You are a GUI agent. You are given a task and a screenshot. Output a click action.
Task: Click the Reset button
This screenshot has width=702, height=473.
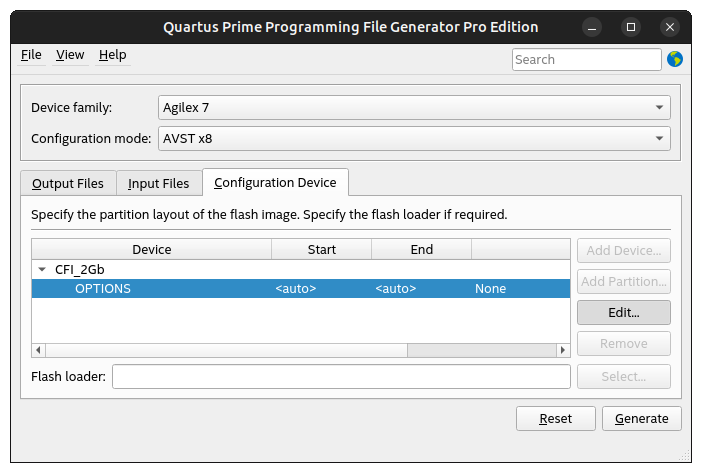click(x=555, y=419)
